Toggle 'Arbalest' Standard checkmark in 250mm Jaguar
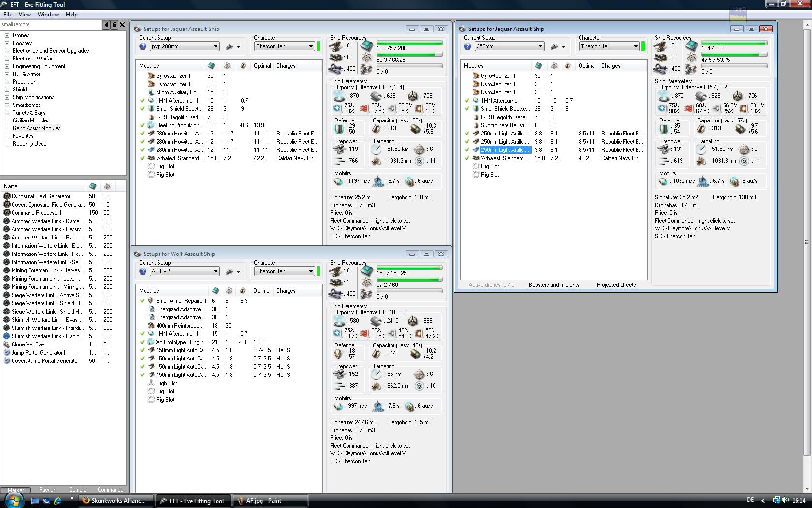This screenshot has width=812, height=508. (467, 158)
